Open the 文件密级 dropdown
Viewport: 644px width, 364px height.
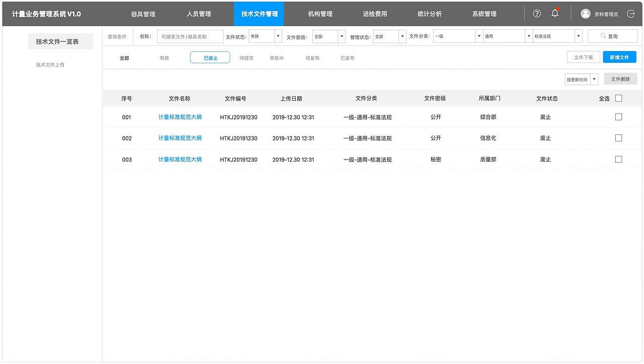(329, 36)
